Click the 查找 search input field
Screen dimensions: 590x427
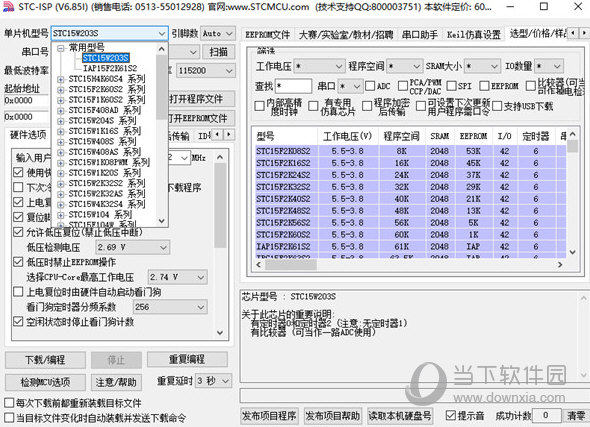pos(293,86)
